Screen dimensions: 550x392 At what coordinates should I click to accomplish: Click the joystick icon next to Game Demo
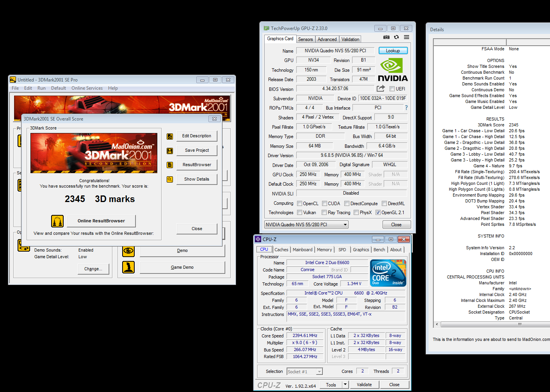click(x=128, y=267)
